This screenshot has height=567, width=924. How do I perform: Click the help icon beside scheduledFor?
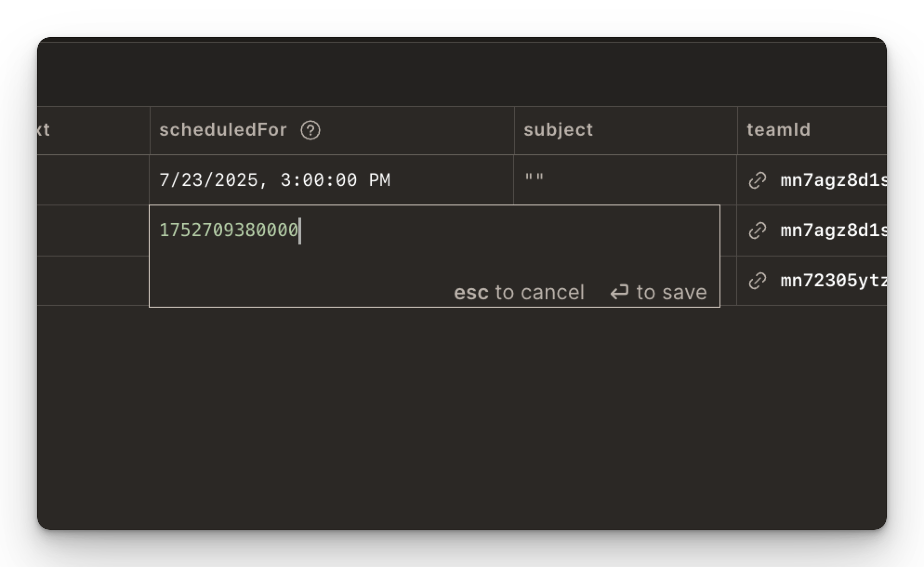coord(310,130)
